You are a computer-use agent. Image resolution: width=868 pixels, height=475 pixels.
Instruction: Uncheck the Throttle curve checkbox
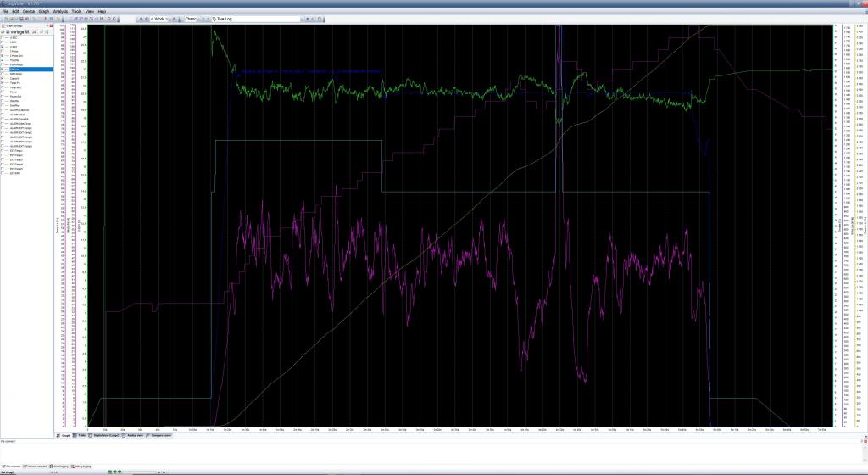(4, 60)
